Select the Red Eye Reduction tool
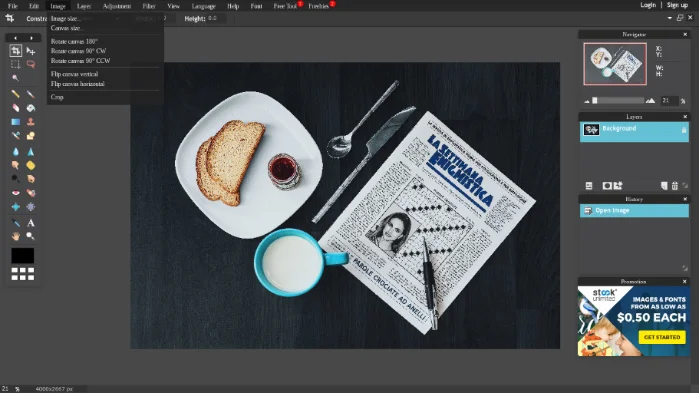Screen dimensions: 699x393 pos(16,193)
